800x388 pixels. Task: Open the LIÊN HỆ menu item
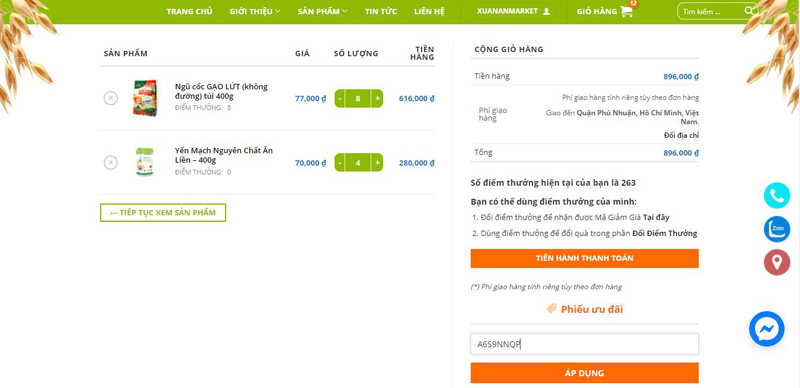coord(429,11)
